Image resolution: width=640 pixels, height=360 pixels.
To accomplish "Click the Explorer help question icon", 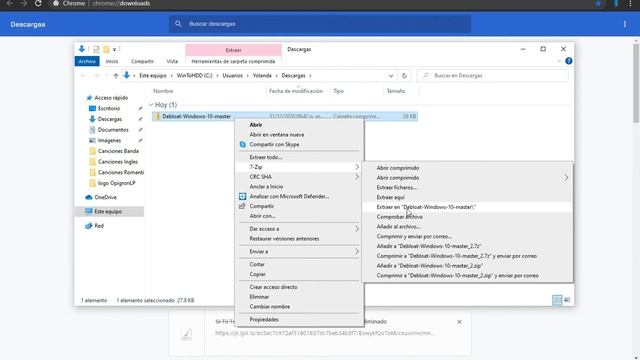I will click(x=569, y=61).
